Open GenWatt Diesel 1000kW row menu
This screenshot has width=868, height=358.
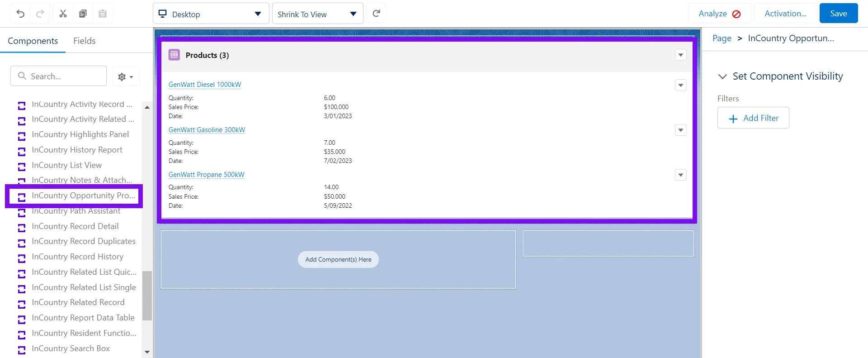tap(680, 85)
